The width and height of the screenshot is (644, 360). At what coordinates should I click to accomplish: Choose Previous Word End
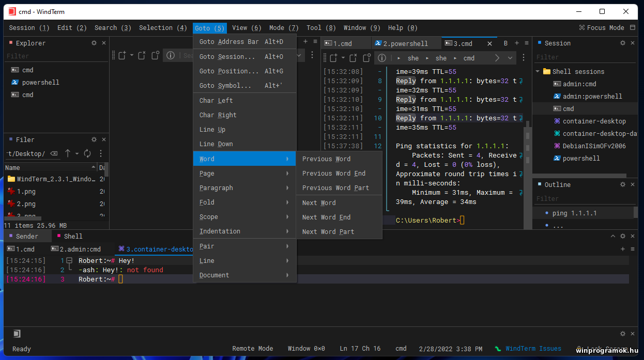(333, 174)
